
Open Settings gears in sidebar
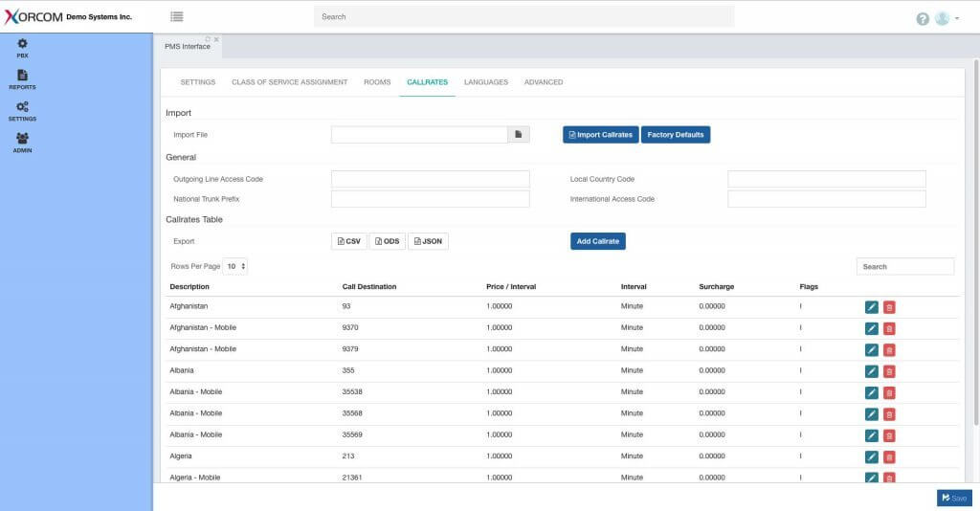click(x=22, y=110)
